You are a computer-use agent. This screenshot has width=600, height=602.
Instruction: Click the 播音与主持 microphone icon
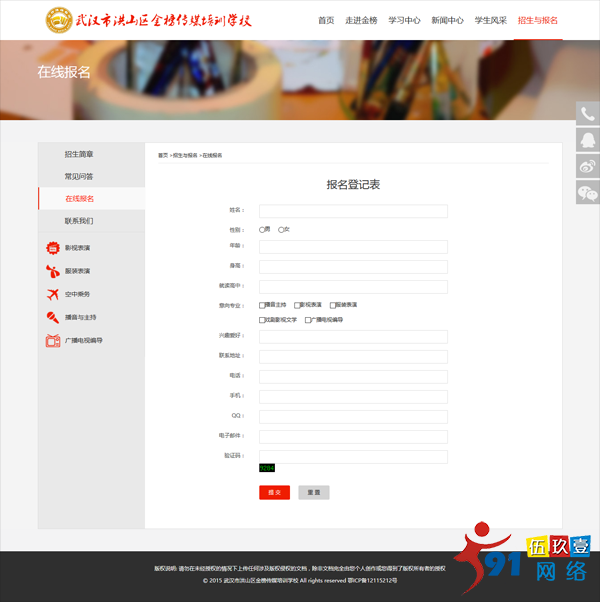[x=53, y=317]
